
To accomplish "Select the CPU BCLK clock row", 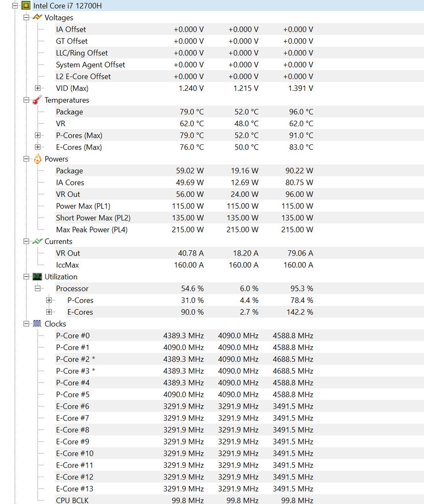I will pos(72,500).
